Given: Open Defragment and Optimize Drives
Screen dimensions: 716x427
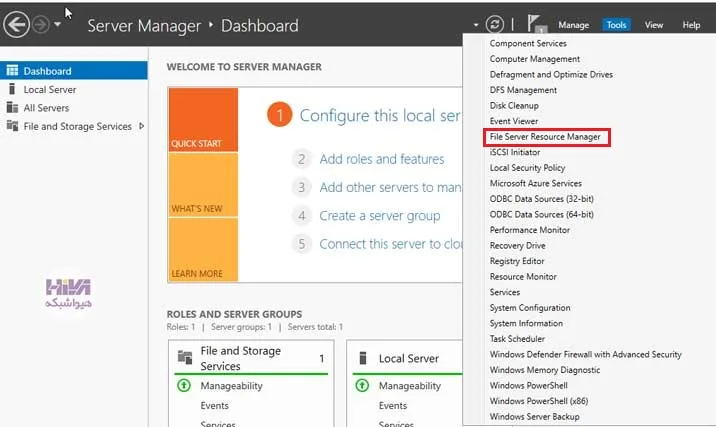Looking at the screenshot, I should (x=551, y=74).
